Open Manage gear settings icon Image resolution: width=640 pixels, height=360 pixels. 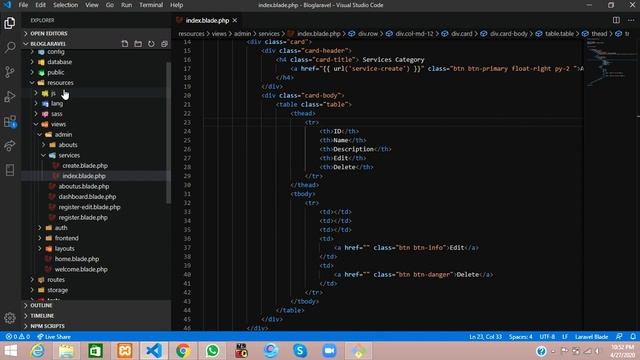tap(10, 318)
